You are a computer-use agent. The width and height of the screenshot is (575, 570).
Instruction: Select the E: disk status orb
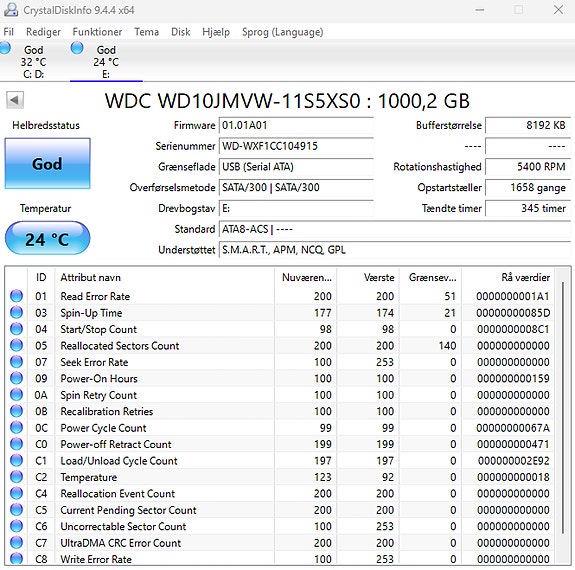[77, 48]
